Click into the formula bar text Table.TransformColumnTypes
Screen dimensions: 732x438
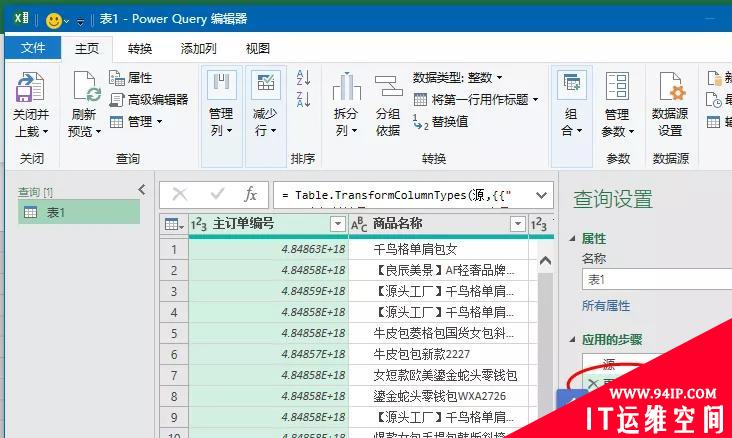pyautogui.click(x=380, y=195)
